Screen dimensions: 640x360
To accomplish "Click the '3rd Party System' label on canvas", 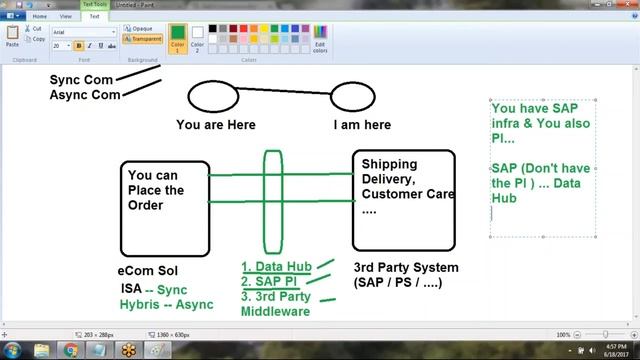I will [406, 267].
